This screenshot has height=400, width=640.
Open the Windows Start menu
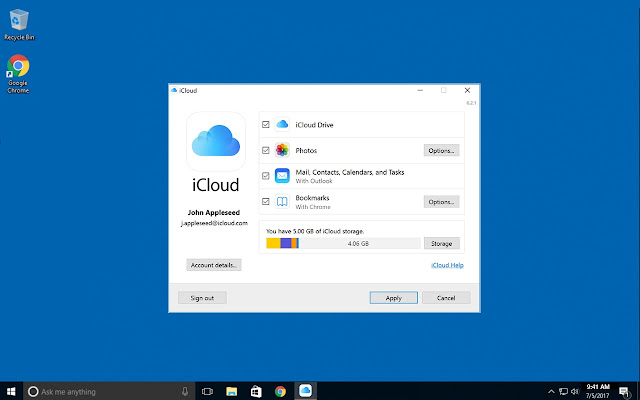coord(11,391)
